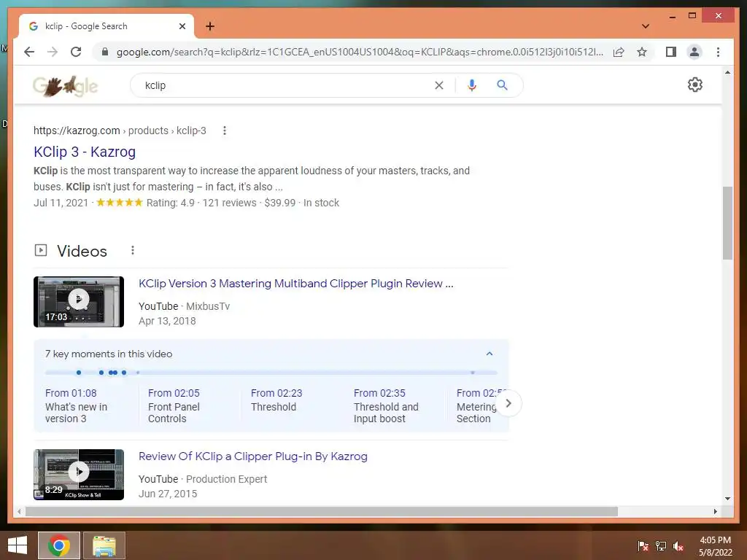
Task: Submit search with magnifier icon
Action: coord(502,85)
